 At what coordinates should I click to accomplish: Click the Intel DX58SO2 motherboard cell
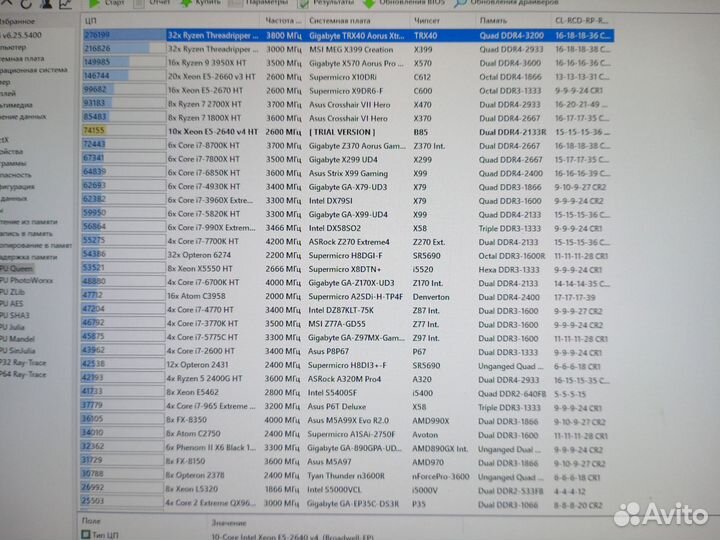[x=335, y=228]
